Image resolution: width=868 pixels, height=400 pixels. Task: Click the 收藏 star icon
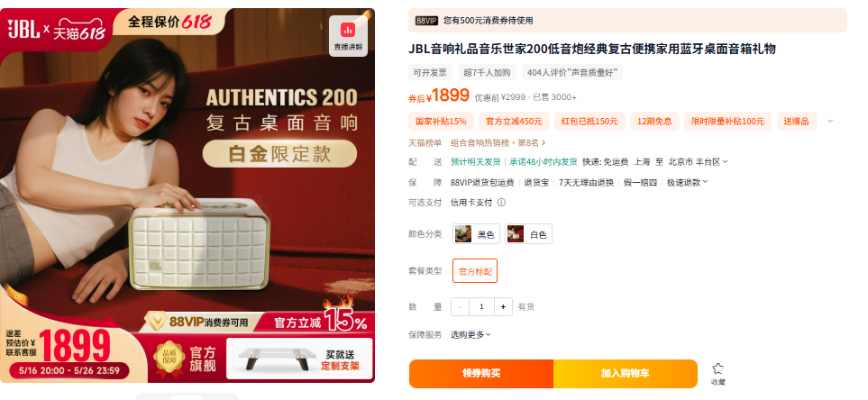(x=718, y=369)
